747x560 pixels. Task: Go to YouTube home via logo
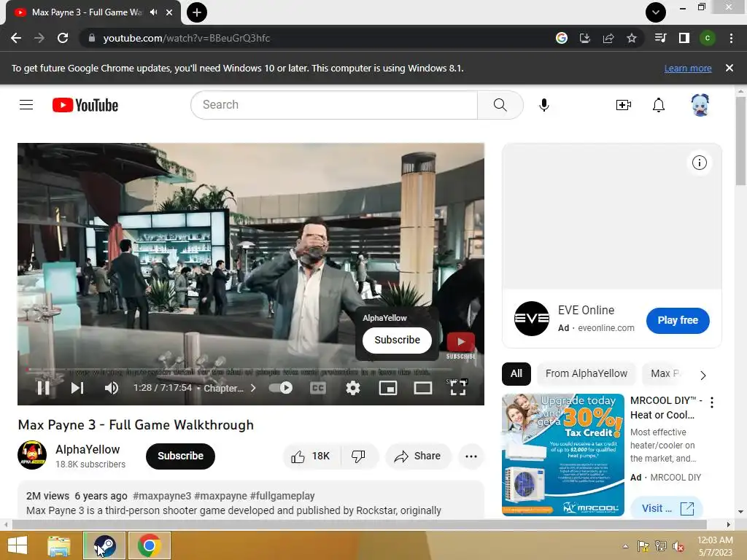(x=85, y=105)
